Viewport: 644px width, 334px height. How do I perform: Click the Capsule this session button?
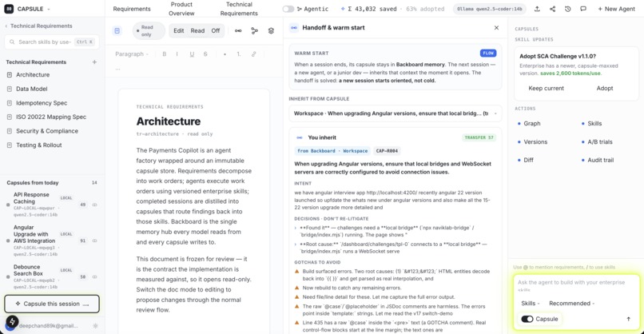coord(52,304)
